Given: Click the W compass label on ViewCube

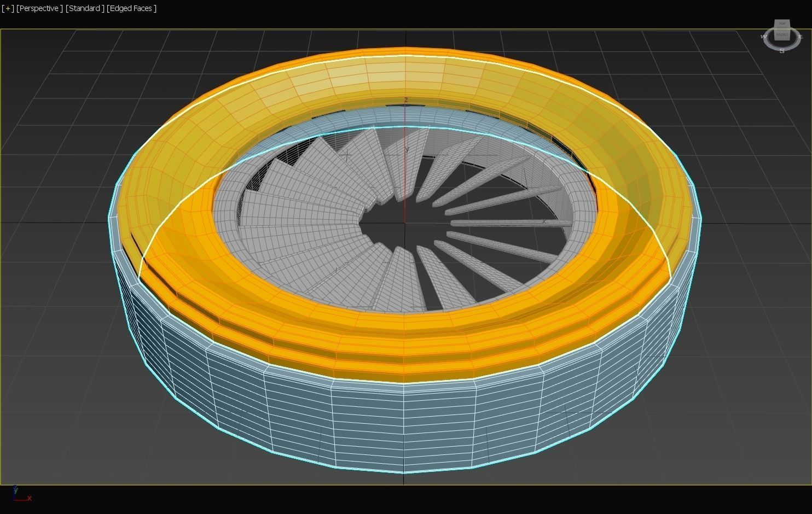Looking at the screenshot, I should point(764,37).
